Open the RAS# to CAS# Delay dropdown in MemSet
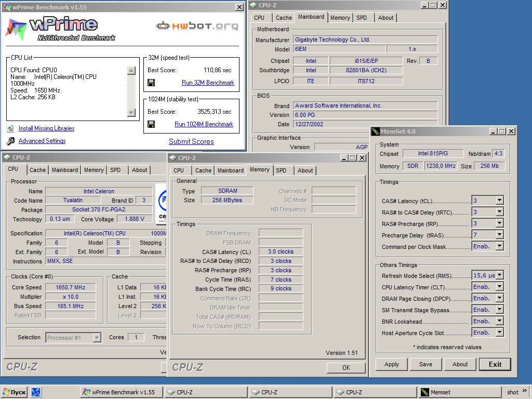This screenshot has width=532, height=399. coord(499,212)
